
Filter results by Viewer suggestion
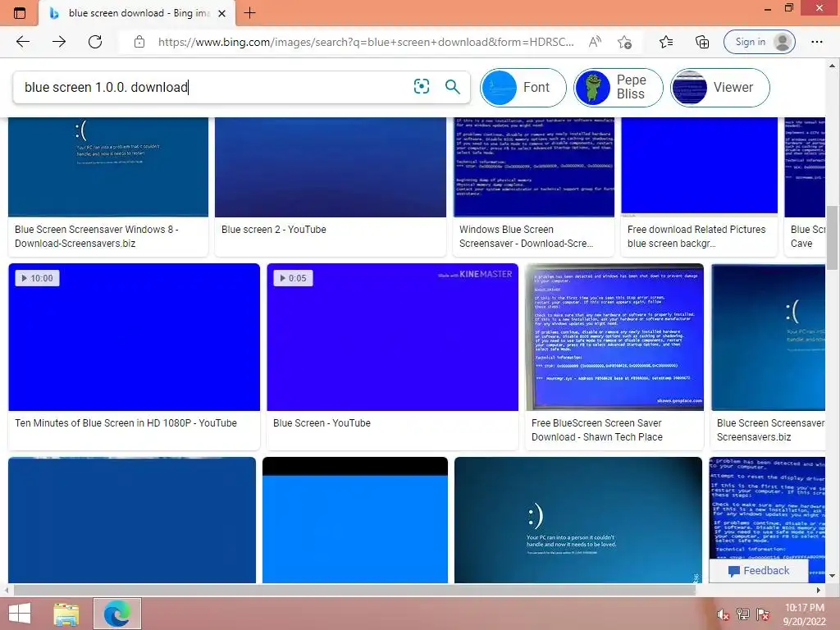point(720,87)
